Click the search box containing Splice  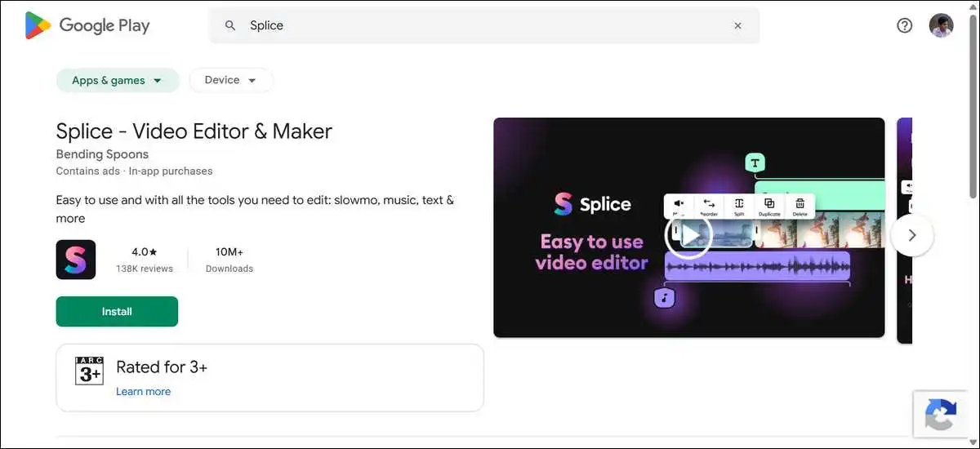tap(484, 25)
